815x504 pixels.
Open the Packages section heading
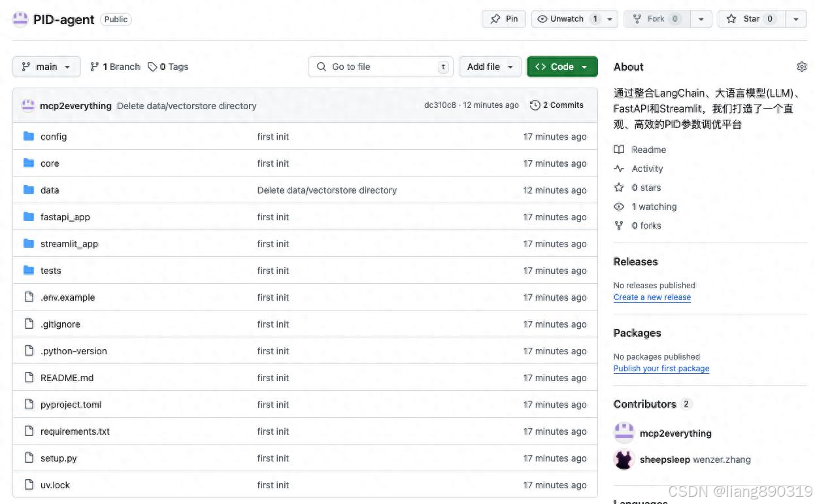[x=637, y=333]
